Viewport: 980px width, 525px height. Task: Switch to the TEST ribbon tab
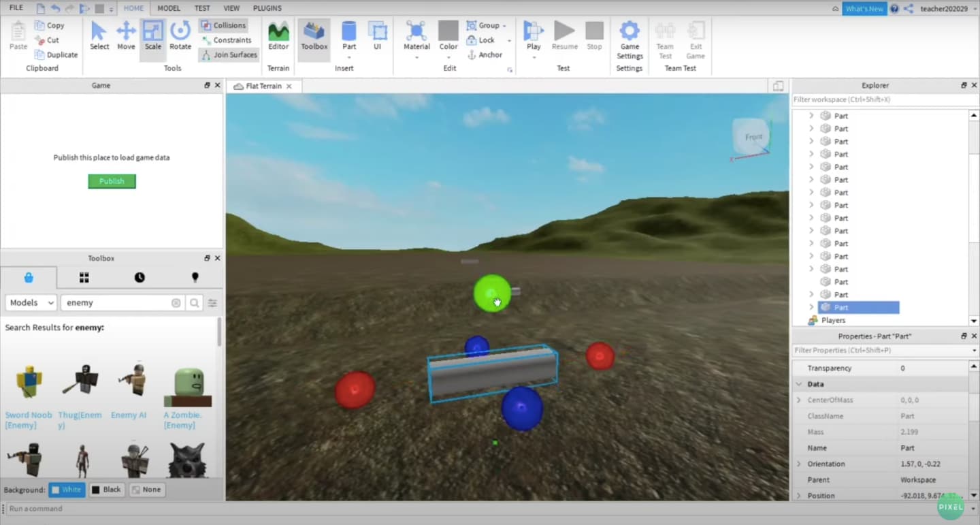(x=202, y=8)
